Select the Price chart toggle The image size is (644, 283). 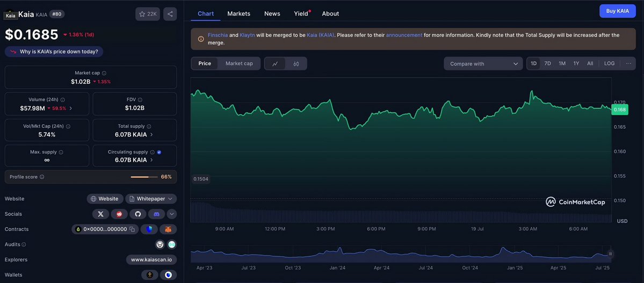205,63
